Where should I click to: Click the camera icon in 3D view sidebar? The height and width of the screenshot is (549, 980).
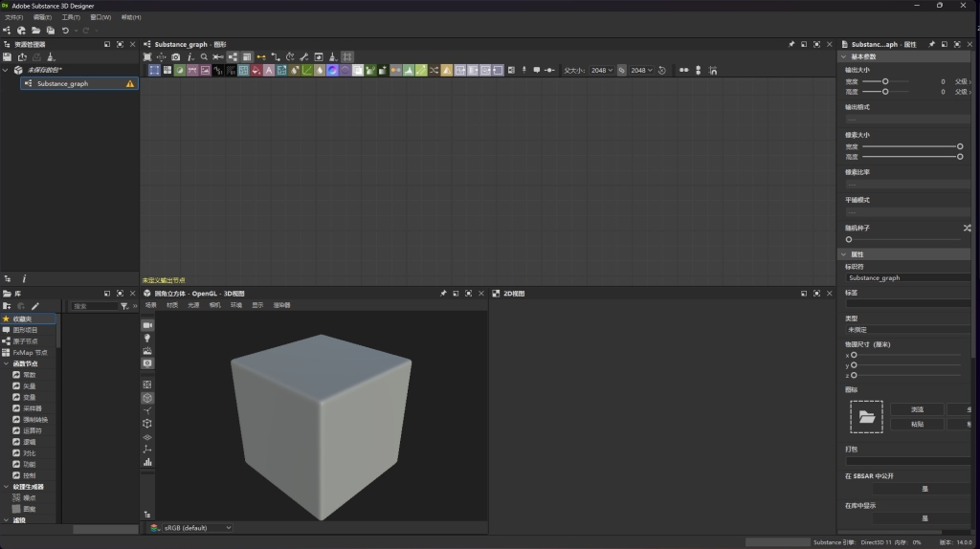click(147, 325)
